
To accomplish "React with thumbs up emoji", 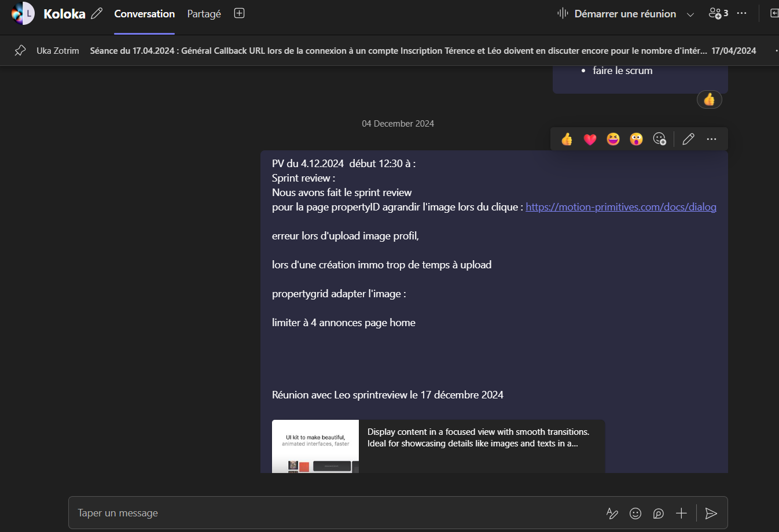I will point(567,139).
